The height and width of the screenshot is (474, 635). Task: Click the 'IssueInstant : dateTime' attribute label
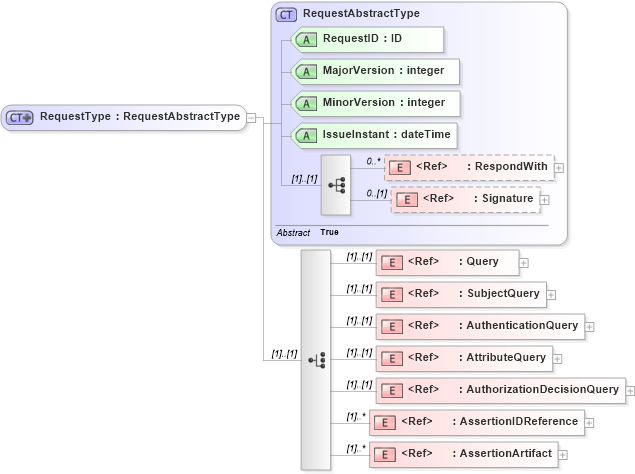click(386, 135)
